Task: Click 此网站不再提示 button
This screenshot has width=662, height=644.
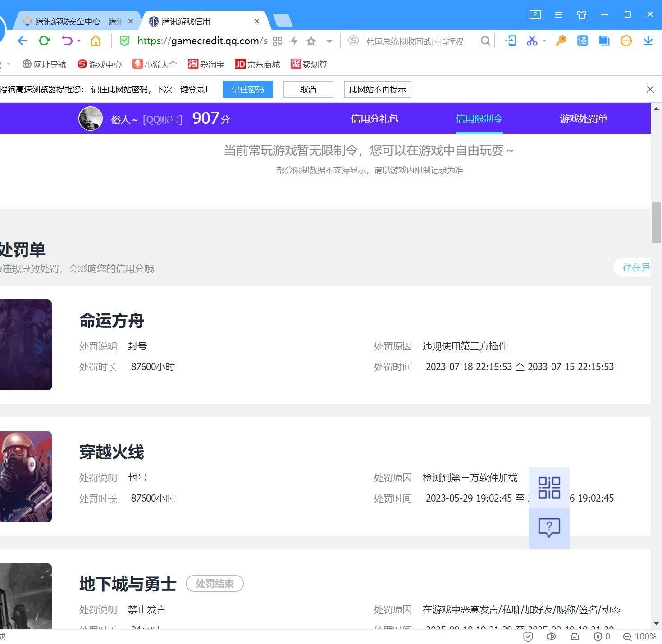Action: (x=378, y=89)
